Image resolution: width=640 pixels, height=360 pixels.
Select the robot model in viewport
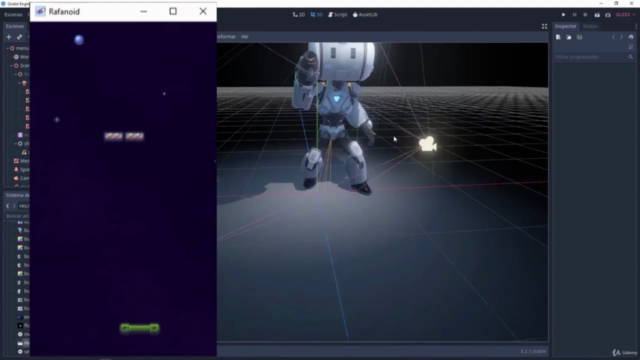point(335,118)
